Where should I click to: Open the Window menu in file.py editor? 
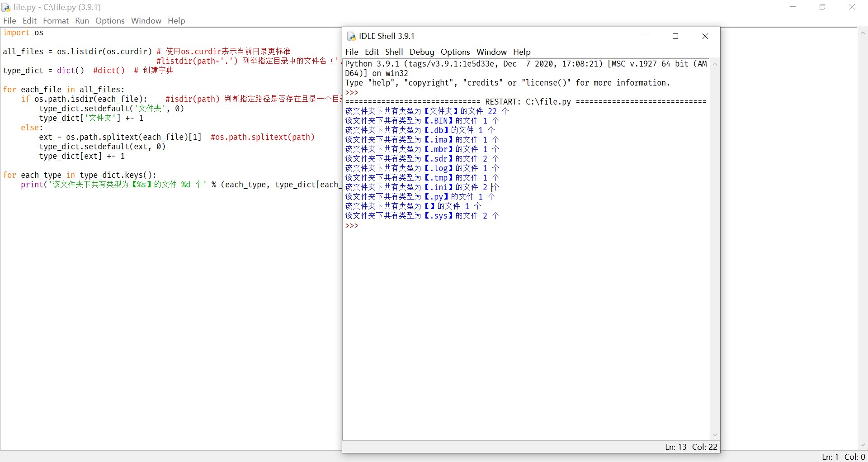pyautogui.click(x=146, y=21)
